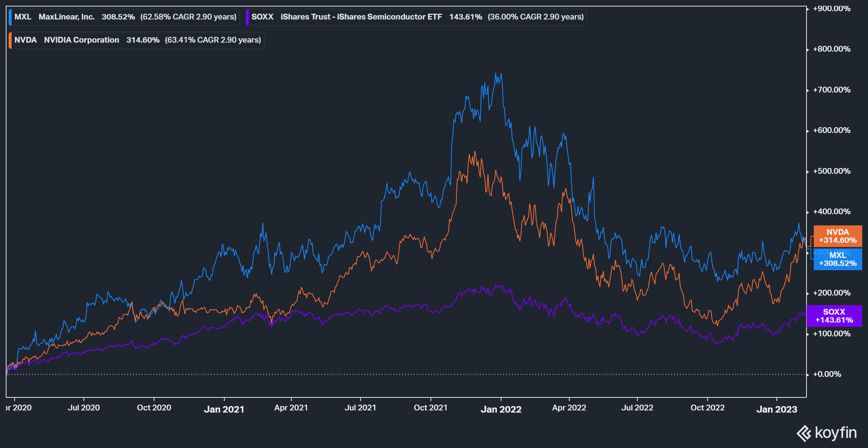Click the NVDA orange color bar in legend

click(10, 40)
